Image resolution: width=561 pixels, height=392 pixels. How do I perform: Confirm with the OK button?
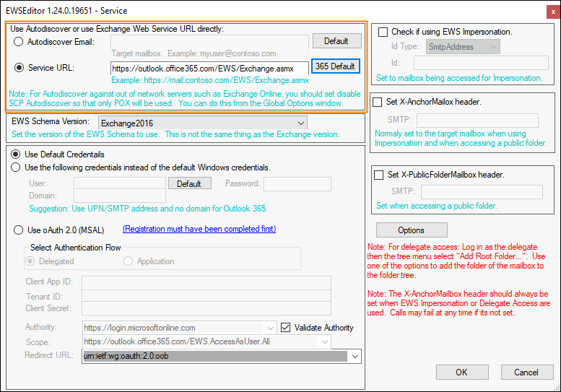(x=462, y=373)
